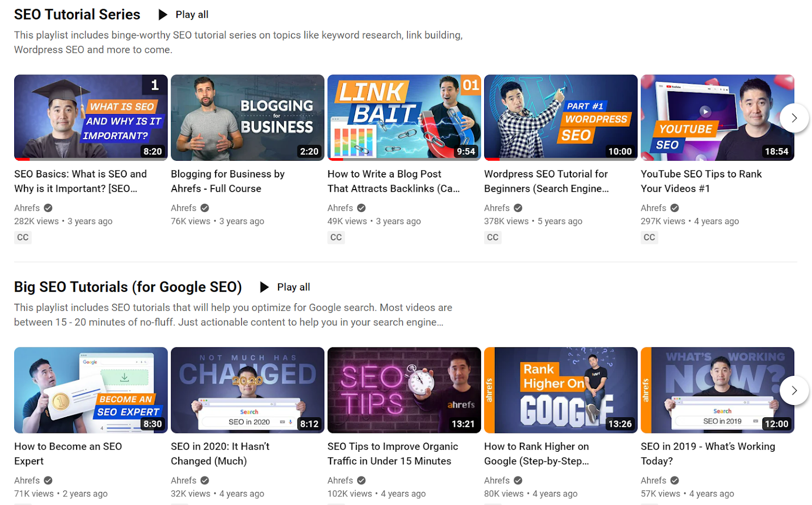The image size is (812, 505).
Task: Click title 'How to Rank Higher on Google'
Action: 537,453
